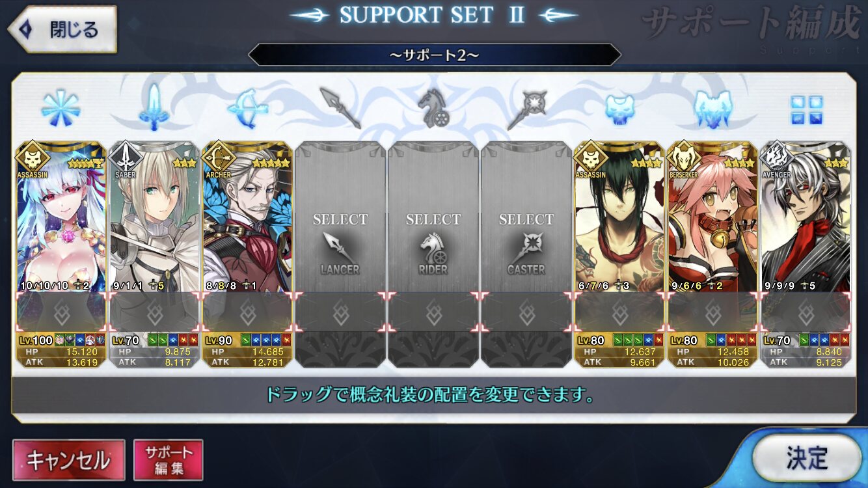
Task: Confirm with the 決定 button
Action: click(807, 458)
